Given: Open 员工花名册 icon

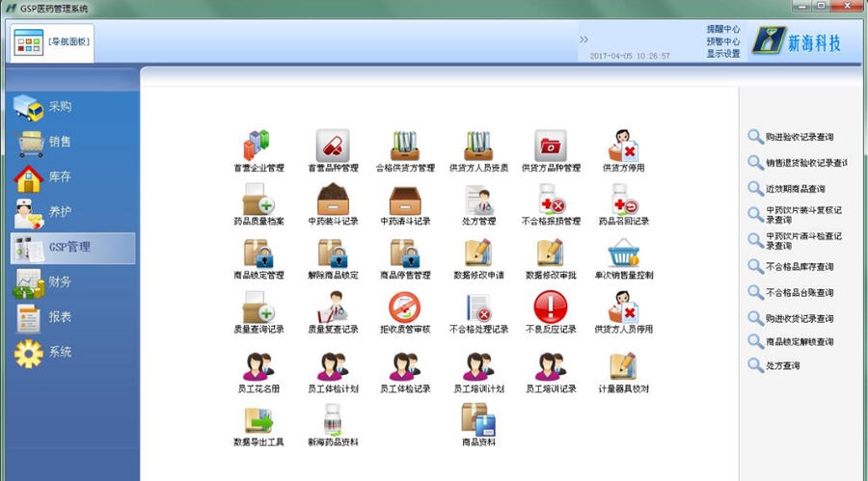Looking at the screenshot, I should point(258,368).
